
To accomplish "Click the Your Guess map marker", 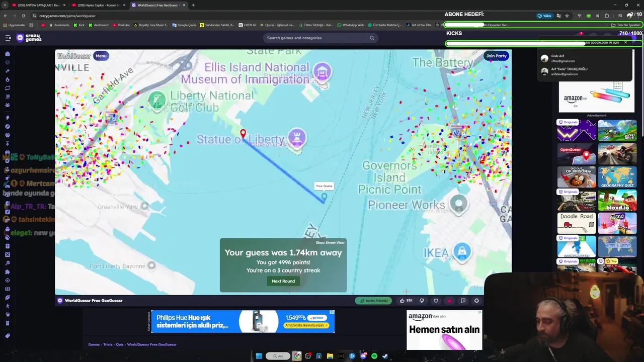I will tap(324, 197).
